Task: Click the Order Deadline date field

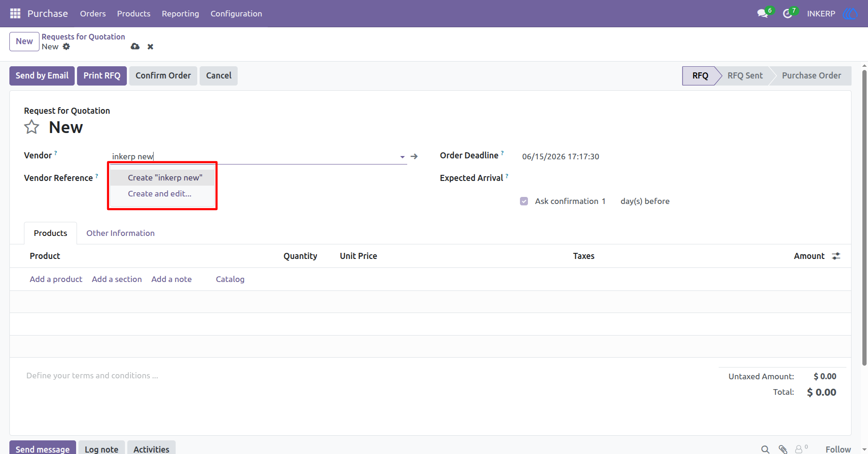Action: 560,157
